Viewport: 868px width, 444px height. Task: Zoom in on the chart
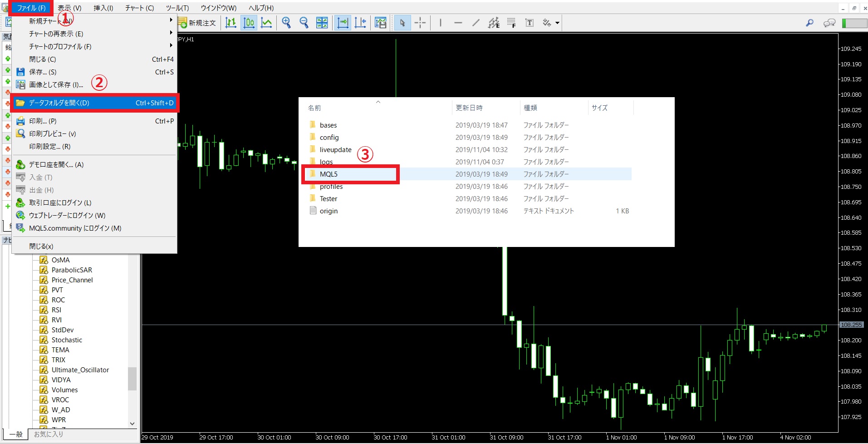(286, 23)
